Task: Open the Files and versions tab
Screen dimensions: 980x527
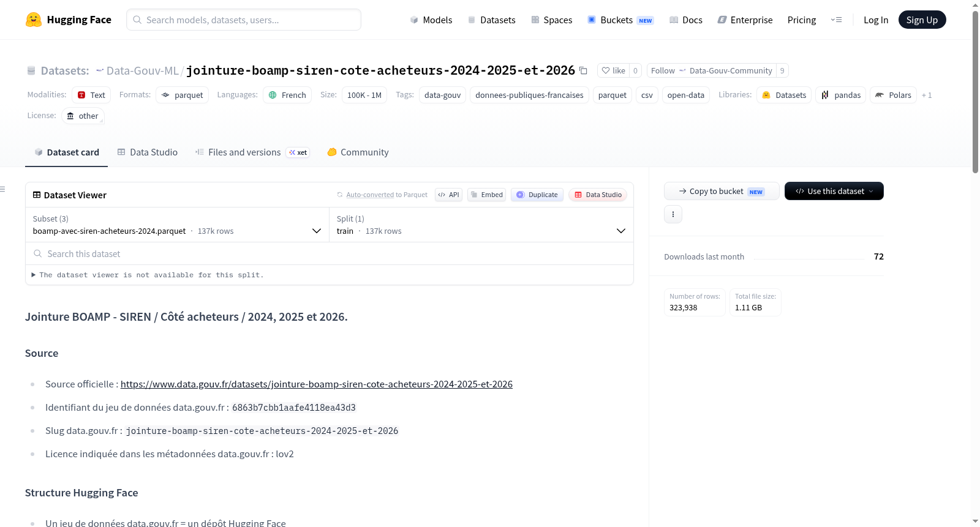Action: pyautogui.click(x=252, y=152)
